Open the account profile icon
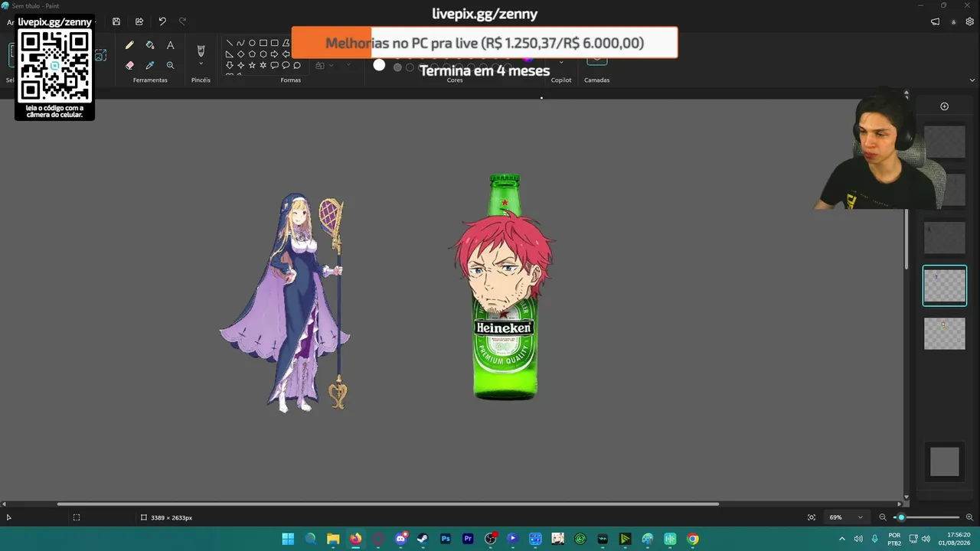This screenshot has height=551, width=980. (953, 21)
